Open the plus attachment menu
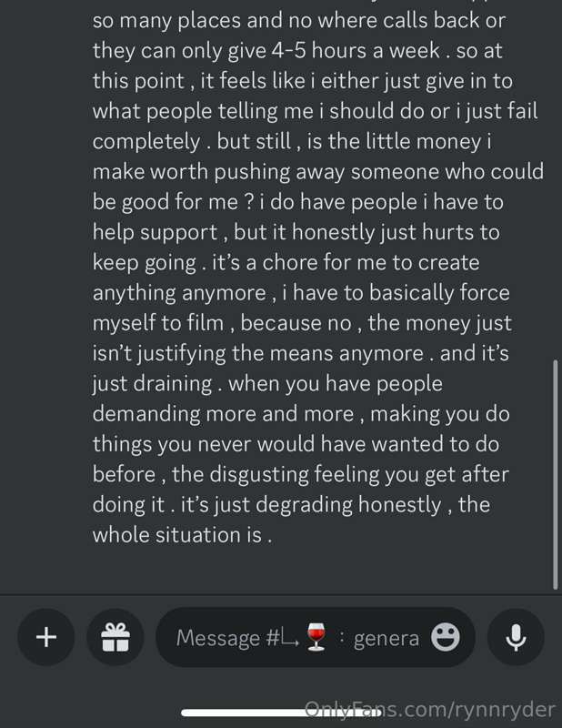Viewport: 562px width, 728px height. pyautogui.click(x=46, y=637)
